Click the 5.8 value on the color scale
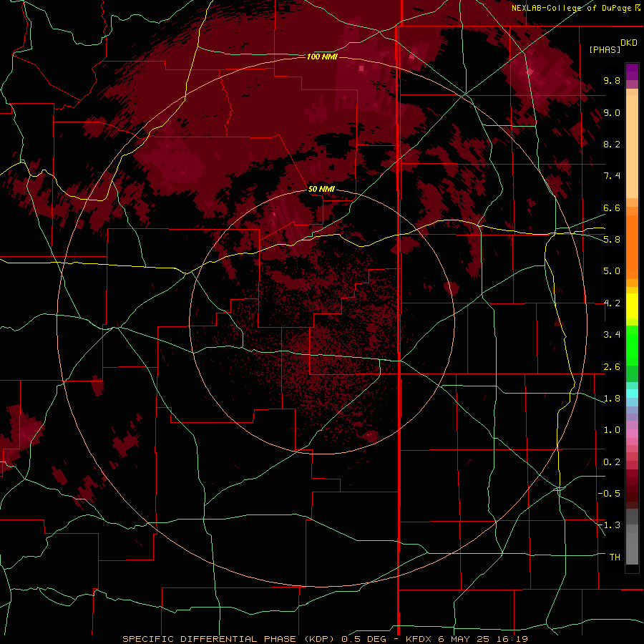644x644 pixels. tap(612, 240)
